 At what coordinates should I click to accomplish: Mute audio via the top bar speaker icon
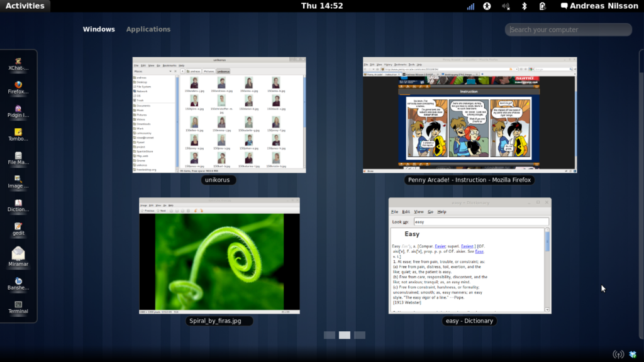[505, 6]
